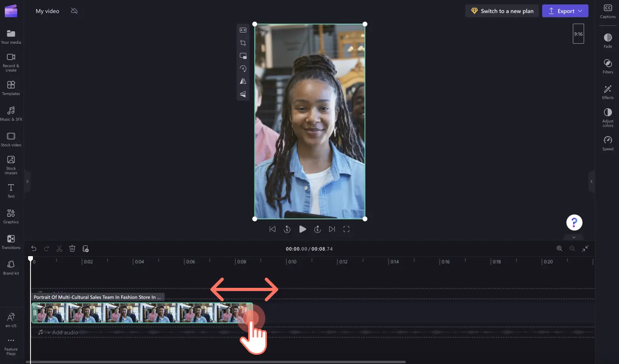Screen dimensions: 619x364
Task: Open the Graphics panel
Action: [11, 216]
